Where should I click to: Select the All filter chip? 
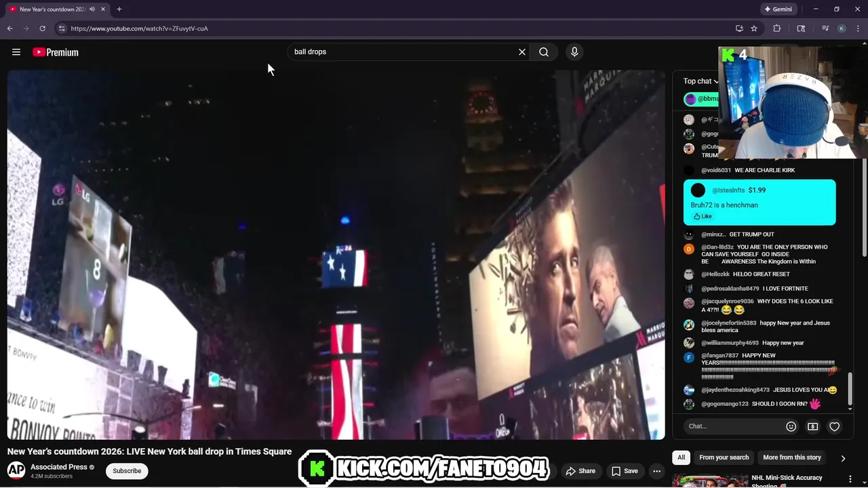click(x=682, y=457)
